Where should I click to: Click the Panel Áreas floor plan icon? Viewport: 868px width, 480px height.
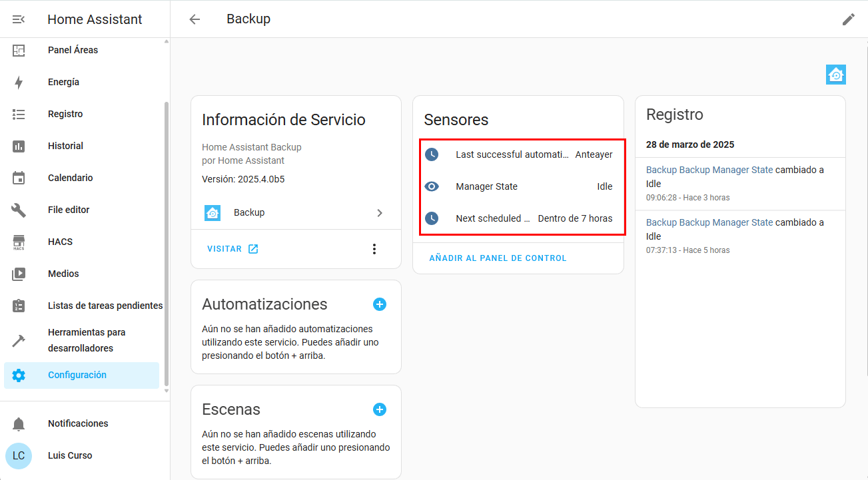click(19, 50)
